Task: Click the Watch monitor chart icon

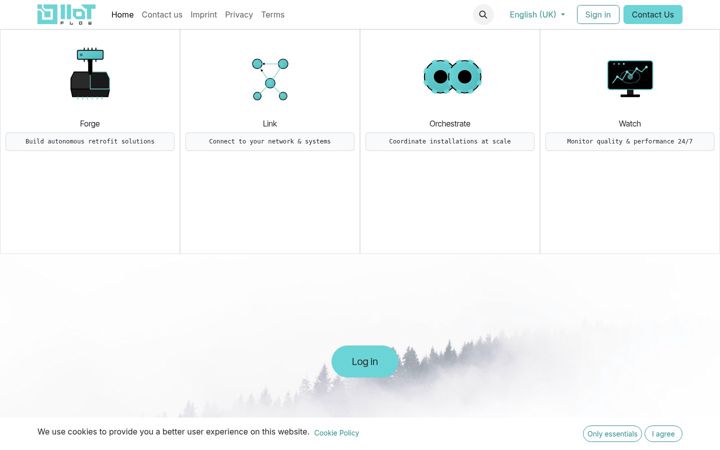Action: pos(630,79)
